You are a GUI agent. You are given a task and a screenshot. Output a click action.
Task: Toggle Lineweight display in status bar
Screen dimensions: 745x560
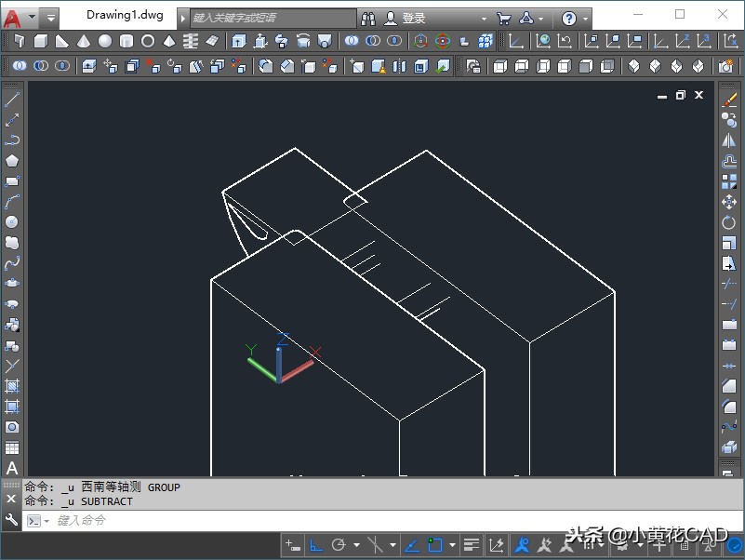[x=472, y=545]
